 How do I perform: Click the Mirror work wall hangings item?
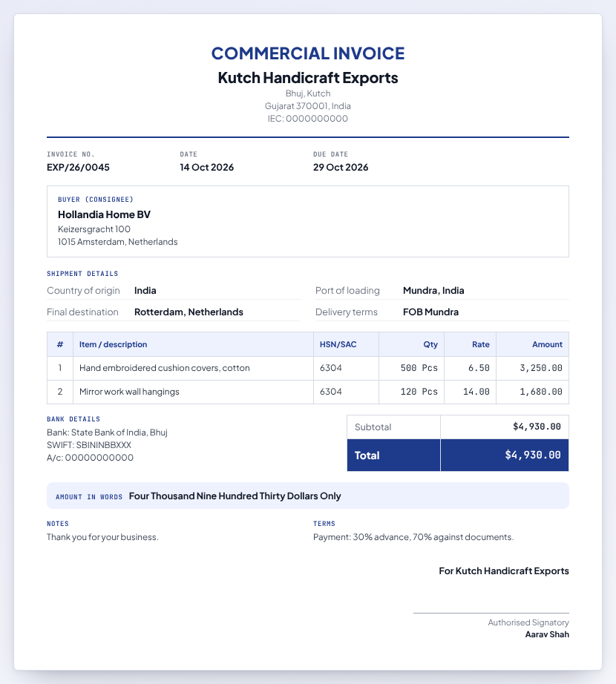(x=129, y=392)
